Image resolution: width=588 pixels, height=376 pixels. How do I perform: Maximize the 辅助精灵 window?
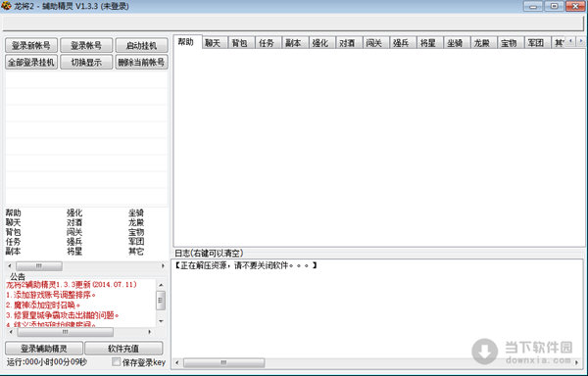[555, 6]
